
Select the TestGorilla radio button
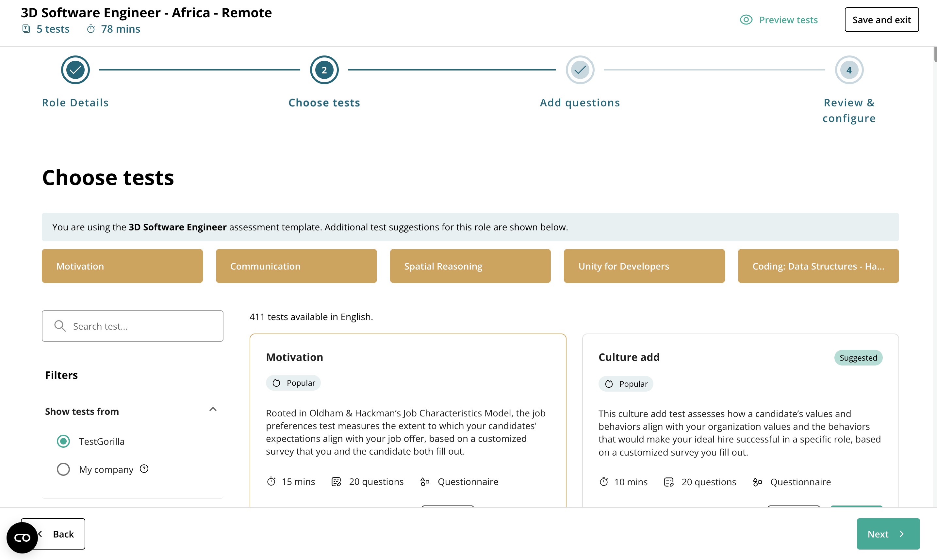(x=63, y=441)
